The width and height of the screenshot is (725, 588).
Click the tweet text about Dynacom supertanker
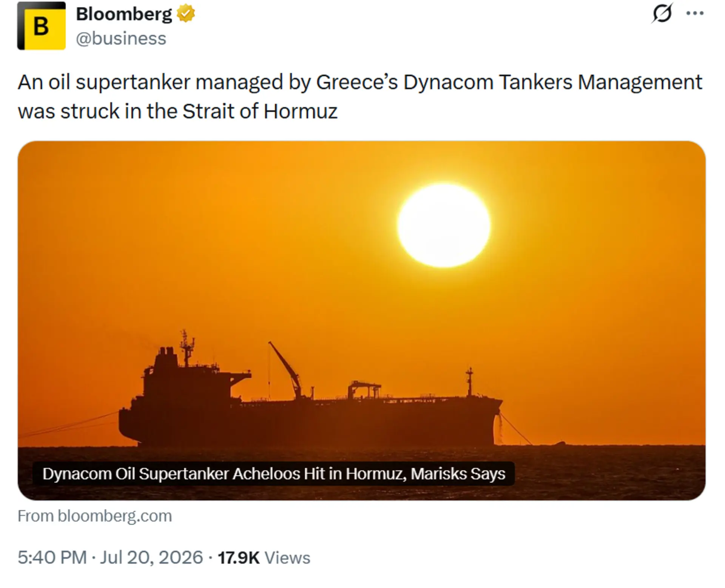tap(360, 97)
